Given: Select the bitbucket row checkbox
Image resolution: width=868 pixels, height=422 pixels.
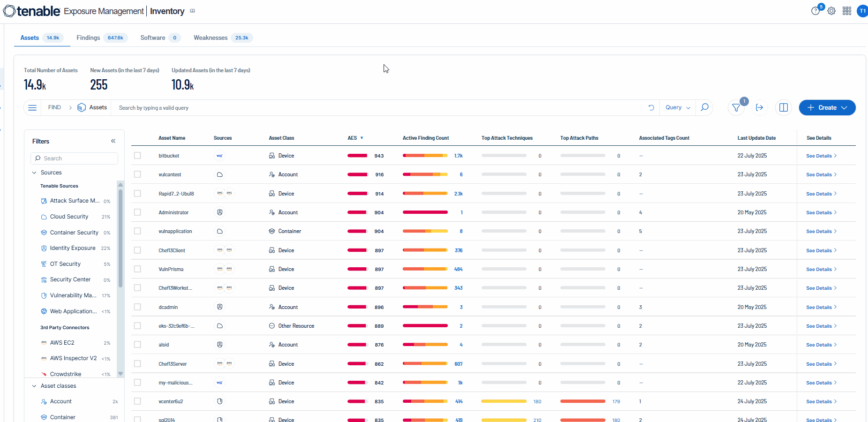Looking at the screenshot, I should pos(137,156).
